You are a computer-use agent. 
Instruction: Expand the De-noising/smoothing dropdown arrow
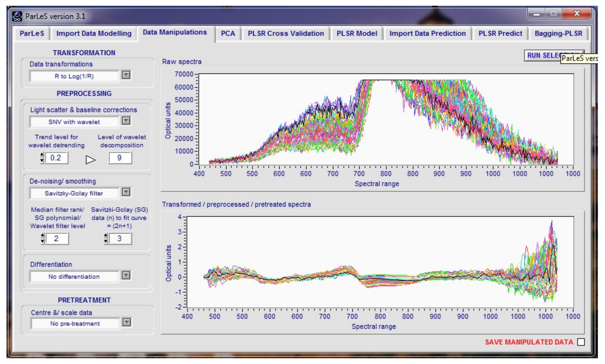[126, 192]
